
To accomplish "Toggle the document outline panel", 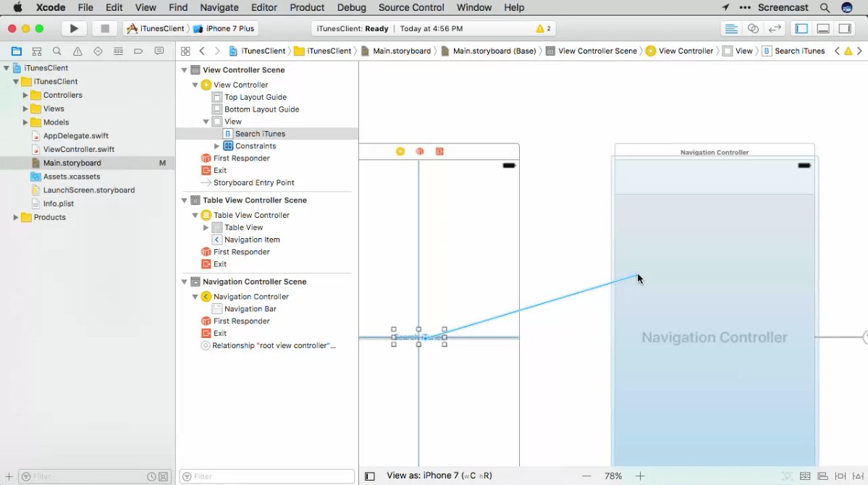I will click(x=370, y=476).
